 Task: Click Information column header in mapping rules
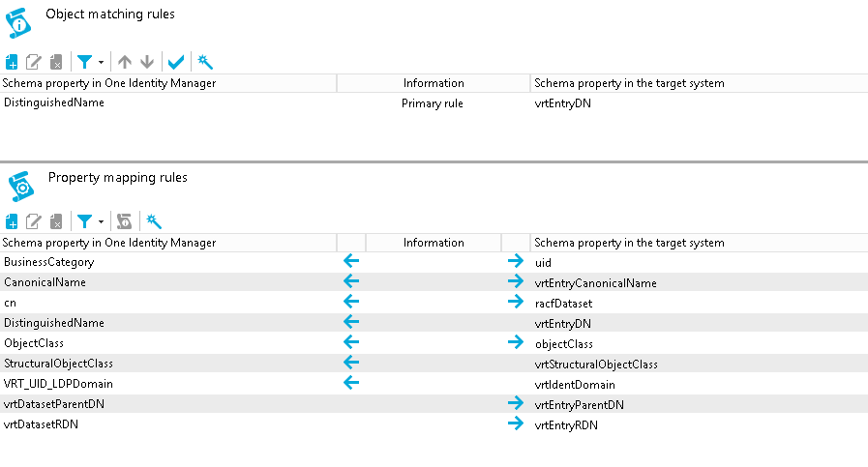click(x=434, y=243)
